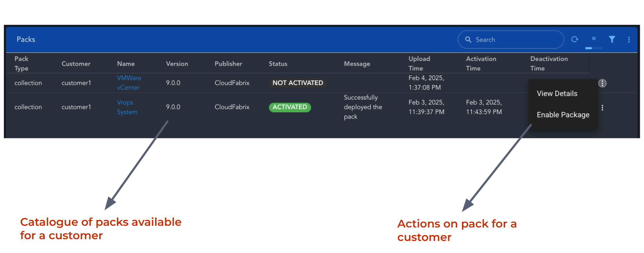Choose Enable Package in the context menu
644x253 pixels.
tap(563, 115)
